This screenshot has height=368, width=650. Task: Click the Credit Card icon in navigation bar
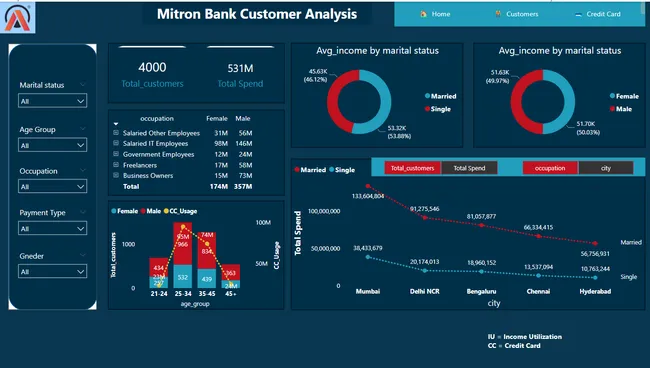tap(578, 15)
